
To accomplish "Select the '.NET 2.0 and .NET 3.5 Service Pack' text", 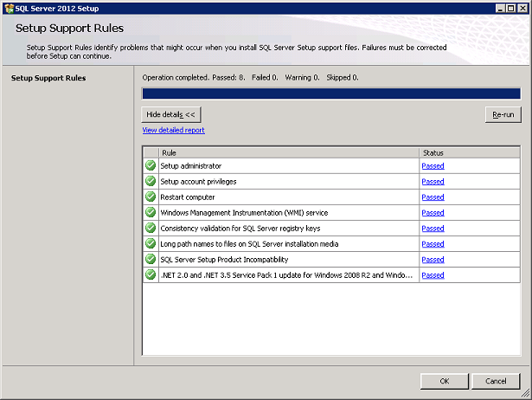I will 286,275.
